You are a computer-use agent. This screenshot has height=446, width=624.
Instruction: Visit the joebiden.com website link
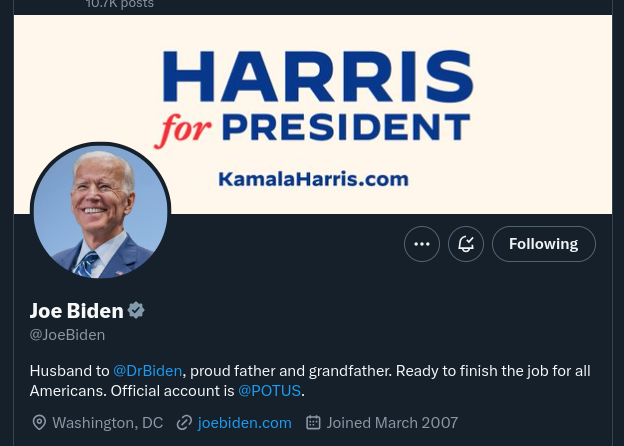pyautogui.click(x=245, y=423)
